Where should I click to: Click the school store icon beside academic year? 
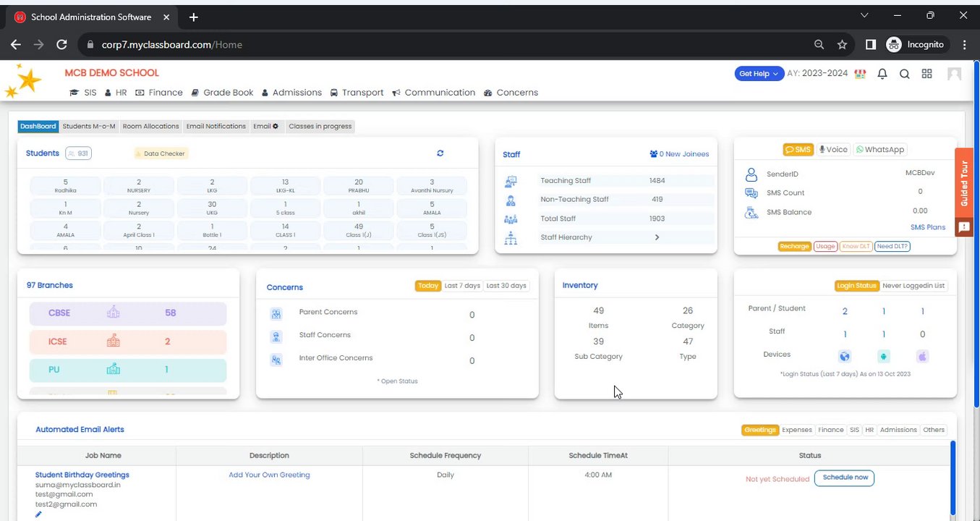click(860, 74)
